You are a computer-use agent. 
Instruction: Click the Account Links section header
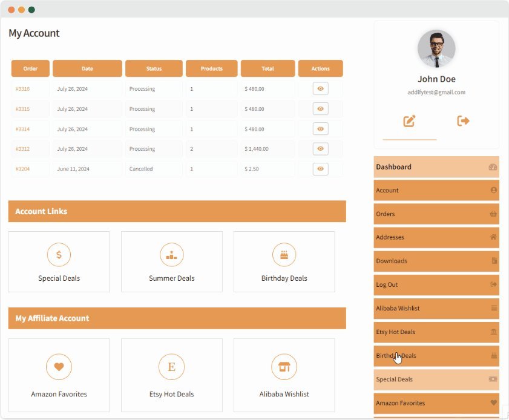177,211
